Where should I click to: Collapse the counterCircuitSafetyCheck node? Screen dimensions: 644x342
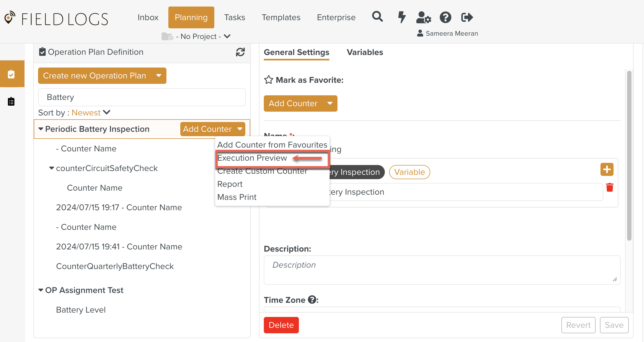point(51,168)
